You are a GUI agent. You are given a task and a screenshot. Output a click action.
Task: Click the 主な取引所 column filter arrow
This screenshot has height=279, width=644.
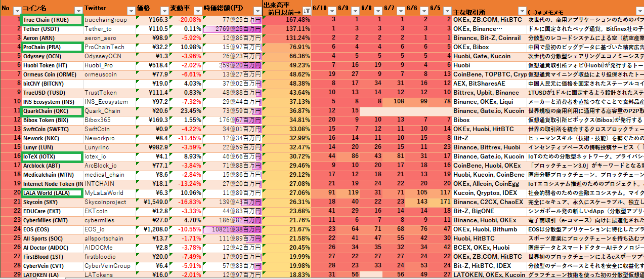point(522,10)
